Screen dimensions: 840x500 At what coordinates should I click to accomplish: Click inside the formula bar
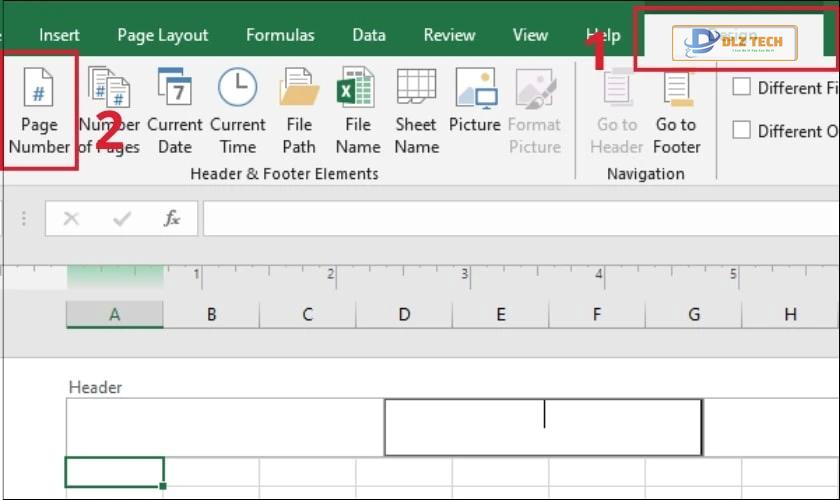point(521,219)
